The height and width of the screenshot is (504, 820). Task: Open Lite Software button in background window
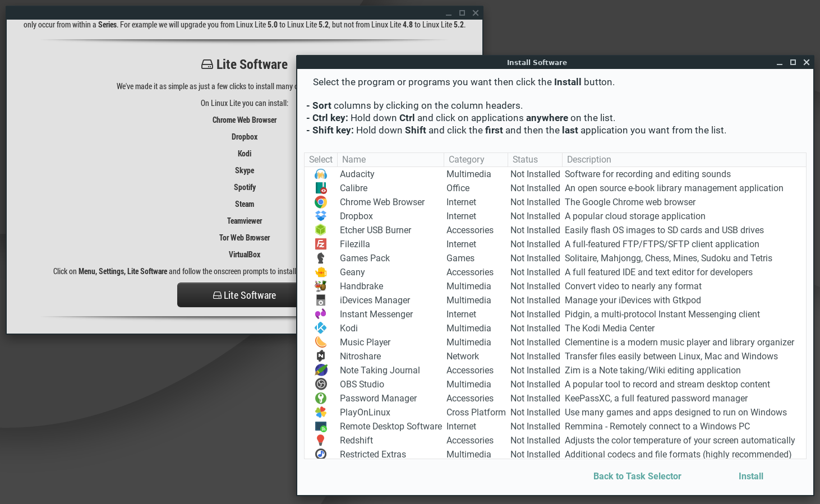[237, 295]
